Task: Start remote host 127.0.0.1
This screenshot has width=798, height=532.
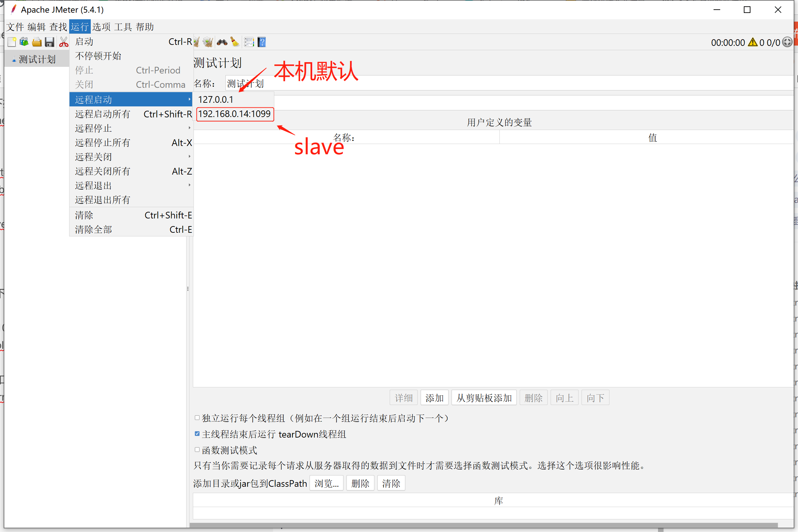Action: (234, 99)
